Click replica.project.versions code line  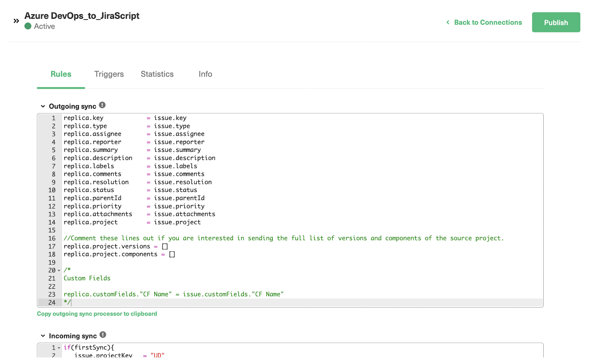(116, 246)
